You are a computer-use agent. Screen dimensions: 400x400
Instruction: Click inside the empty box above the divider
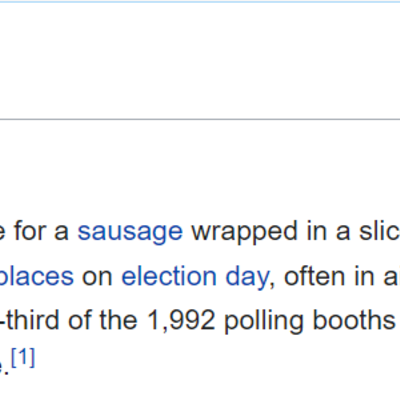(200, 60)
